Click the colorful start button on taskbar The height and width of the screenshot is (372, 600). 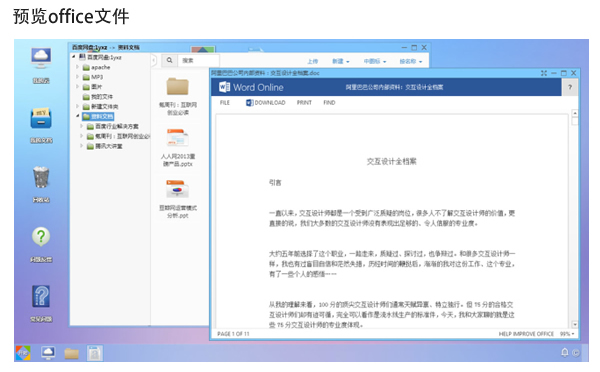pyautogui.click(x=23, y=353)
